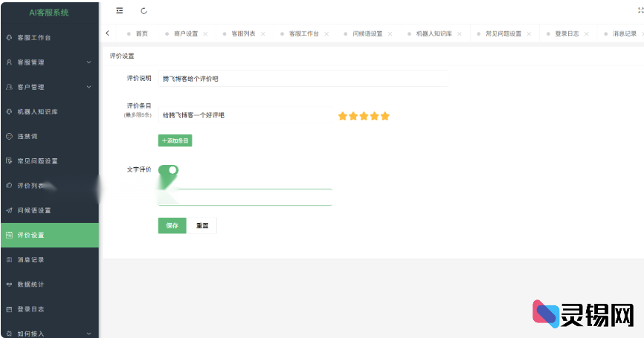Click the 违禁词 sidebar icon
Screen dimensions: 644x338
point(9,136)
